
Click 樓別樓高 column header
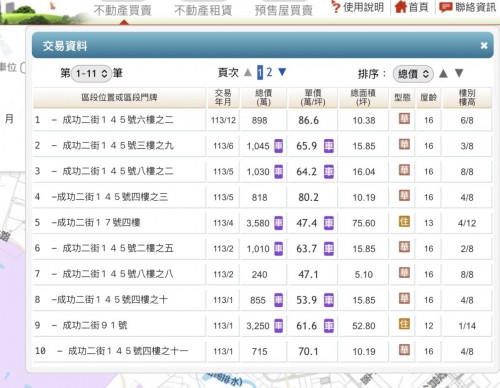[467, 97]
